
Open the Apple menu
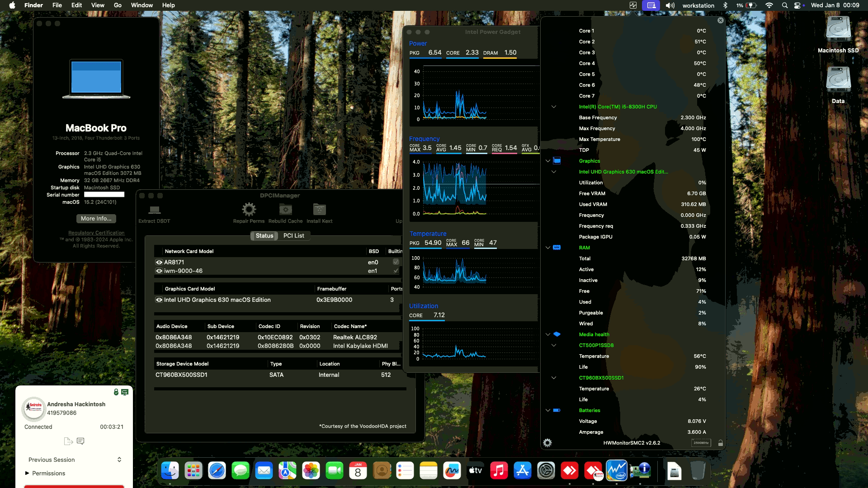tap(12, 5)
